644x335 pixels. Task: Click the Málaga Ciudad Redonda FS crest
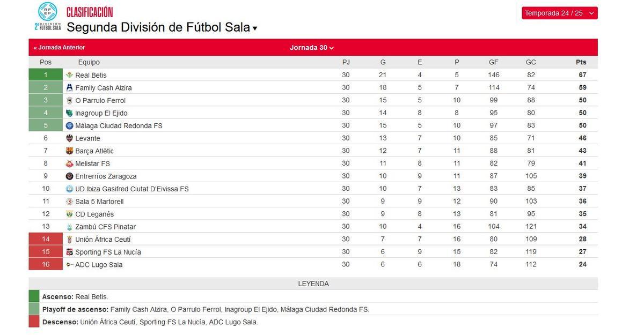click(68, 125)
